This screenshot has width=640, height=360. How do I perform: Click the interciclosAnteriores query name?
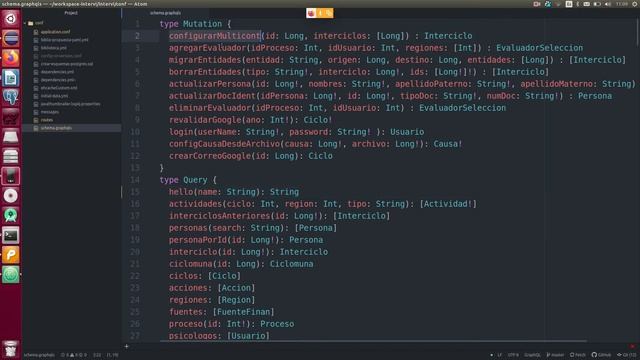coord(220,216)
